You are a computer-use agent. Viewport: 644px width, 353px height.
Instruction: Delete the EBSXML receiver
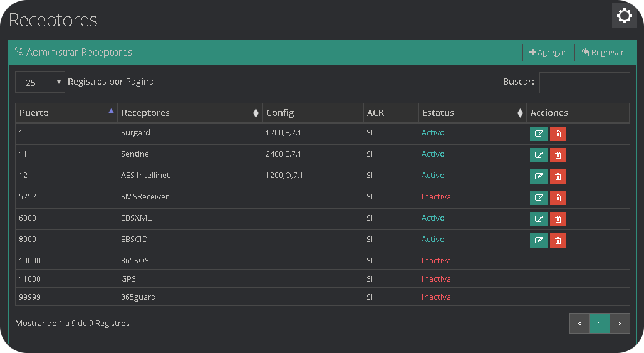pos(558,219)
